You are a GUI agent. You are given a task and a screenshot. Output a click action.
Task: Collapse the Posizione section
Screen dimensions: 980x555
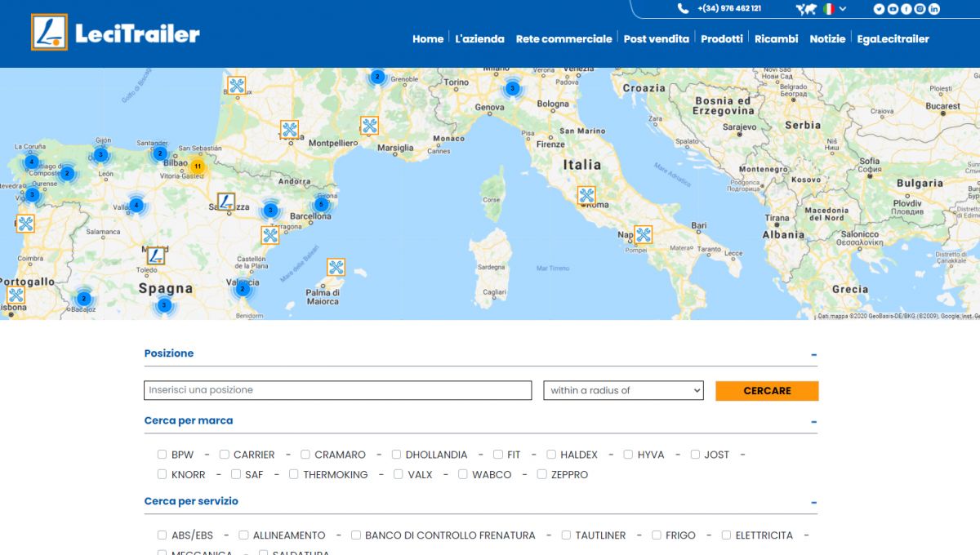click(814, 355)
